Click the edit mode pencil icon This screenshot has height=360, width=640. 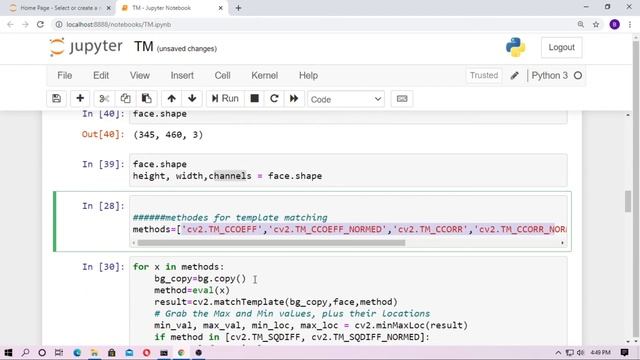click(x=514, y=76)
